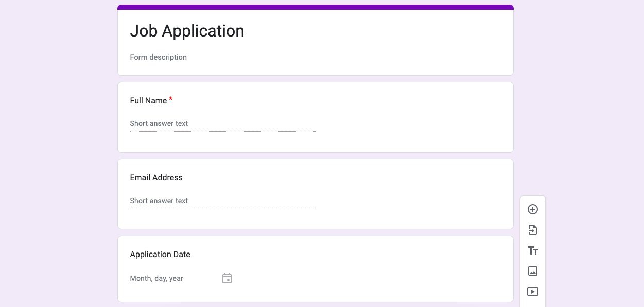Viewport: 644px width, 307px height.
Task: Click the purple bar atop the header
Action: [315, 7]
